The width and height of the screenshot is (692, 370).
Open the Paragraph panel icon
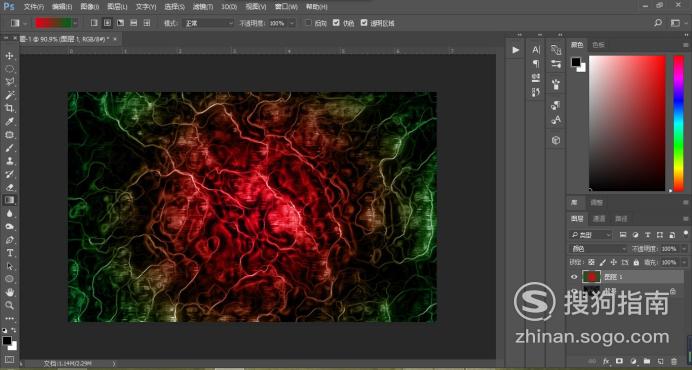click(x=536, y=64)
